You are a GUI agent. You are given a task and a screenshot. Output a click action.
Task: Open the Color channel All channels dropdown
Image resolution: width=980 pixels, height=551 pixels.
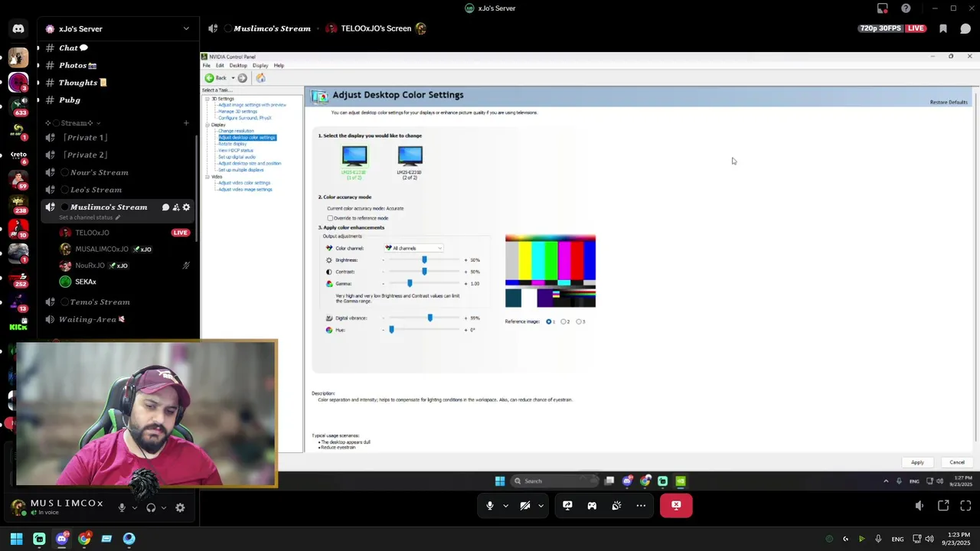tap(413, 248)
